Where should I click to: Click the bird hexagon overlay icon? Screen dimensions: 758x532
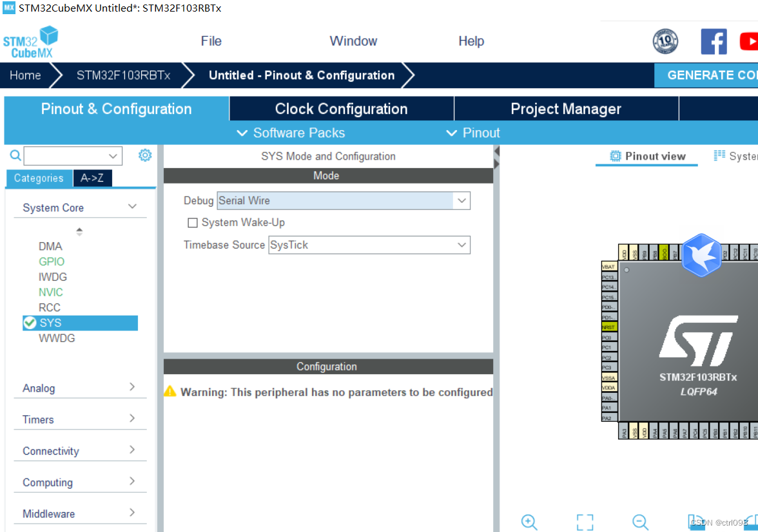pyautogui.click(x=701, y=254)
